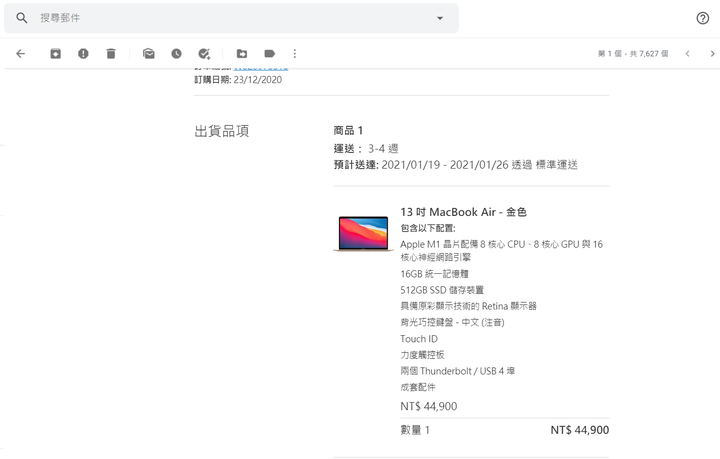Select the 預計送達 2021/01/19 - 2021/01/26 line
The image size is (720, 459).
tap(456, 165)
